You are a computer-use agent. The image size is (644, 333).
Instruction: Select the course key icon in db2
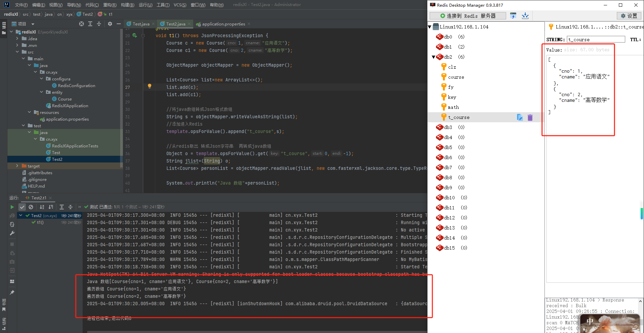point(443,77)
